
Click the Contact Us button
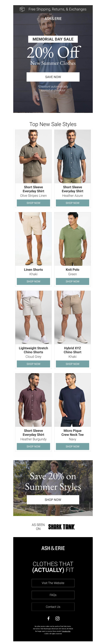click(x=53, y=607)
